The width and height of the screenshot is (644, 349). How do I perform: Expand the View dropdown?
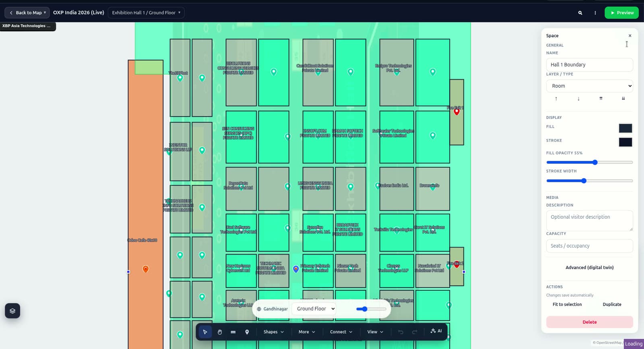pos(375,332)
